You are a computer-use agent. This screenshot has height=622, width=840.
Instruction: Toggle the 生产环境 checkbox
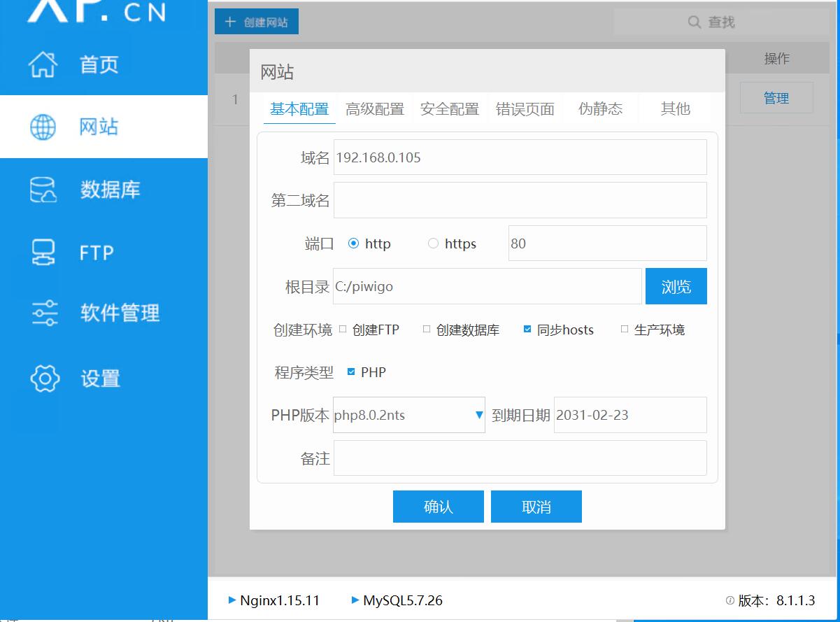point(625,329)
